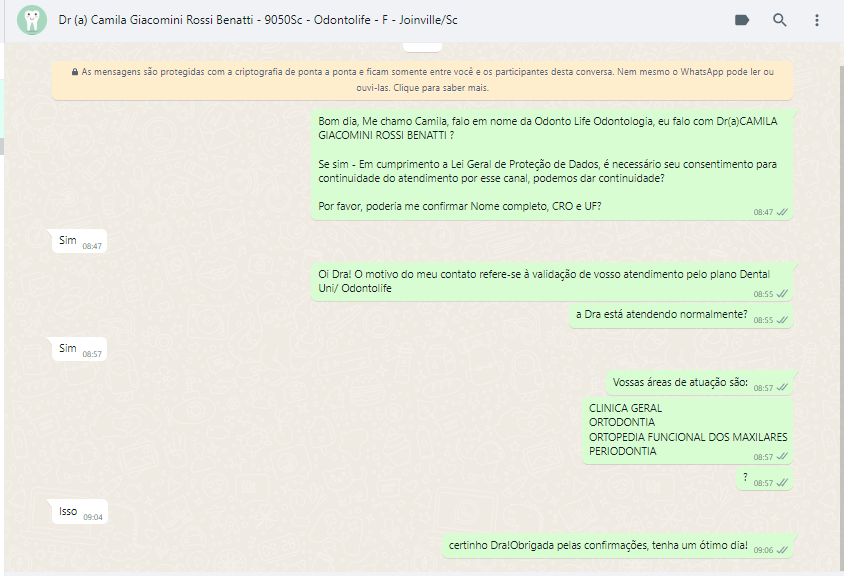Select the 'Bom dia, Me chamo Camila' message
The image size is (844, 576).
coord(552,164)
